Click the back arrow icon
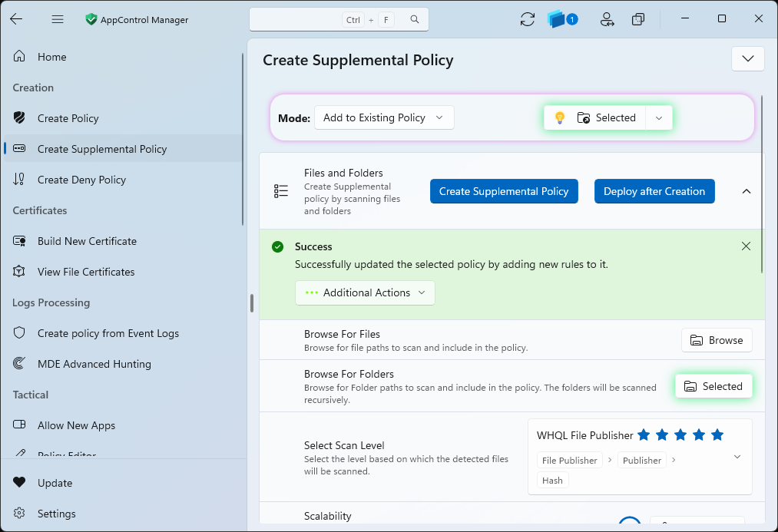The height and width of the screenshot is (532, 778). coord(16,19)
